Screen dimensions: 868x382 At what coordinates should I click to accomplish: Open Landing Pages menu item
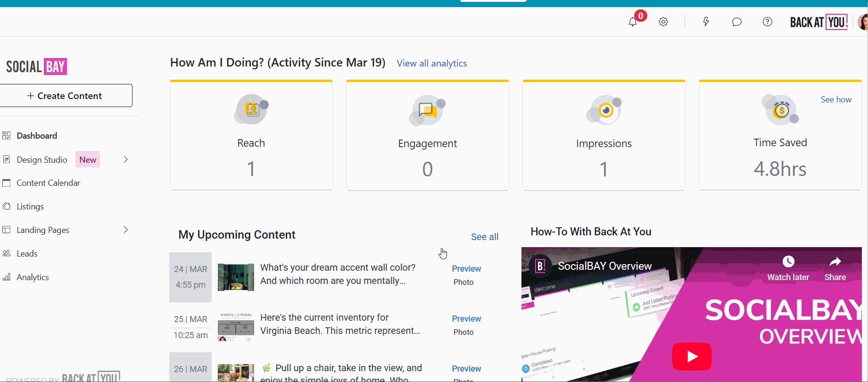pyautogui.click(x=43, y=230)
